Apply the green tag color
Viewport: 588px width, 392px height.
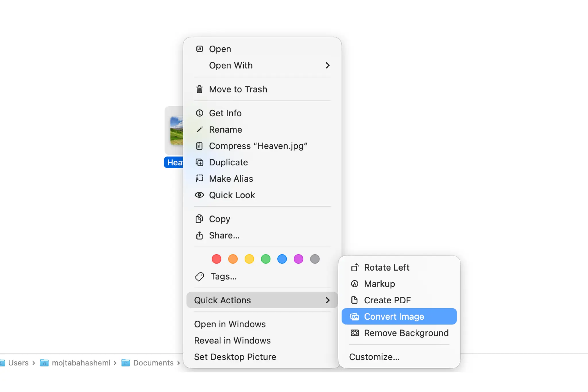[x=266, y=259]
